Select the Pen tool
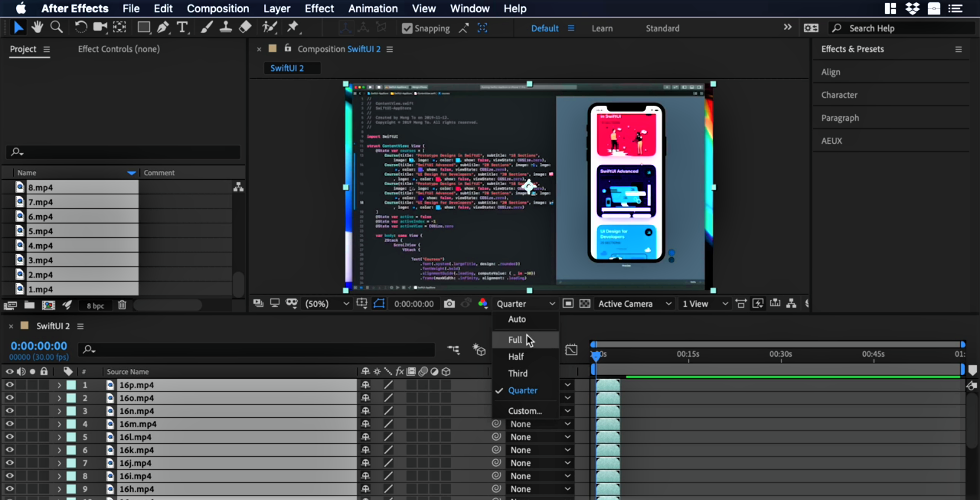Screen dimensions: 980x500 point(163,28)
